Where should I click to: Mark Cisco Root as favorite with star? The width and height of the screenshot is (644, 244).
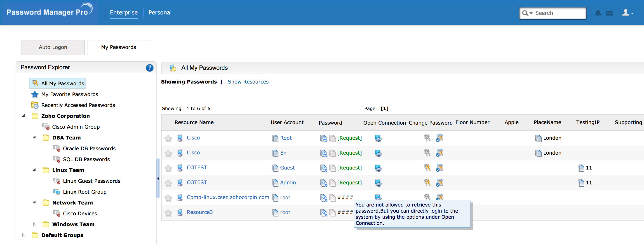(168, 138)
